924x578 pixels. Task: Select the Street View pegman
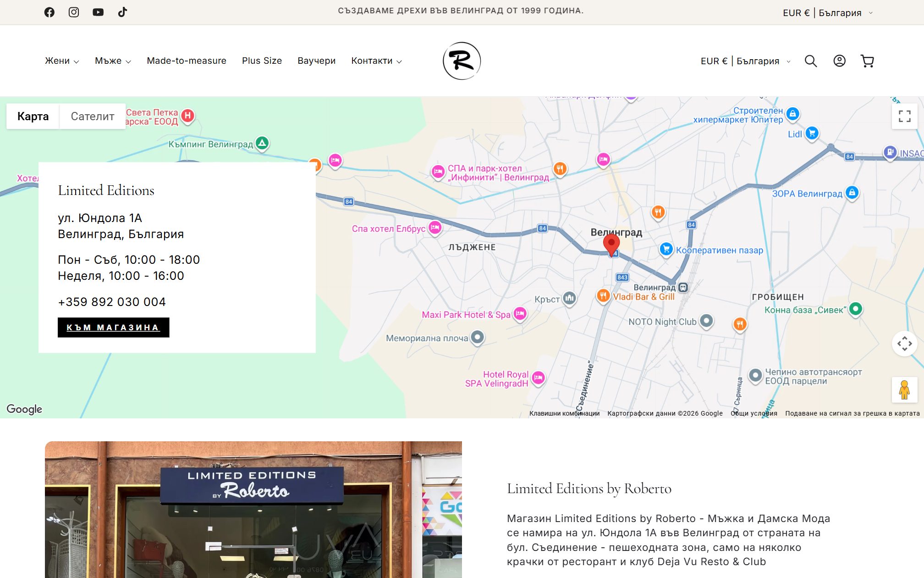[x=904, y=390]
